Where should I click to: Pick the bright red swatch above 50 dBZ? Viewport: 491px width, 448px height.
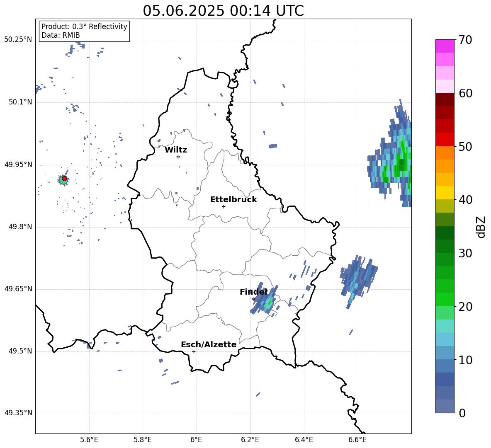(445, 140)
